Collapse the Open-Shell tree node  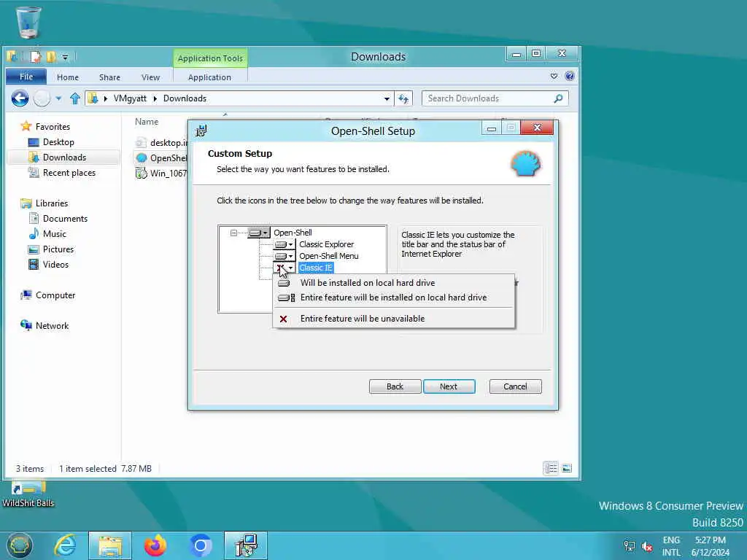(x=233, y=233)
